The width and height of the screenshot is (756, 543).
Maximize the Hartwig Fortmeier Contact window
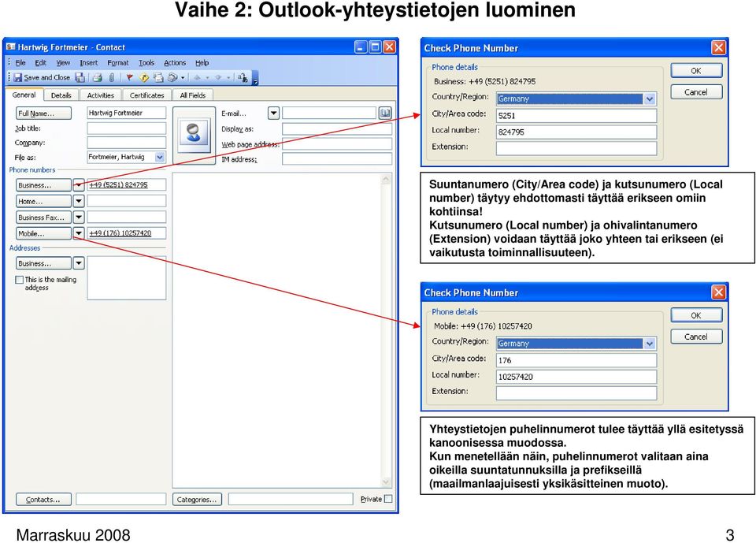pyautogui.click(x=375, y=46)
